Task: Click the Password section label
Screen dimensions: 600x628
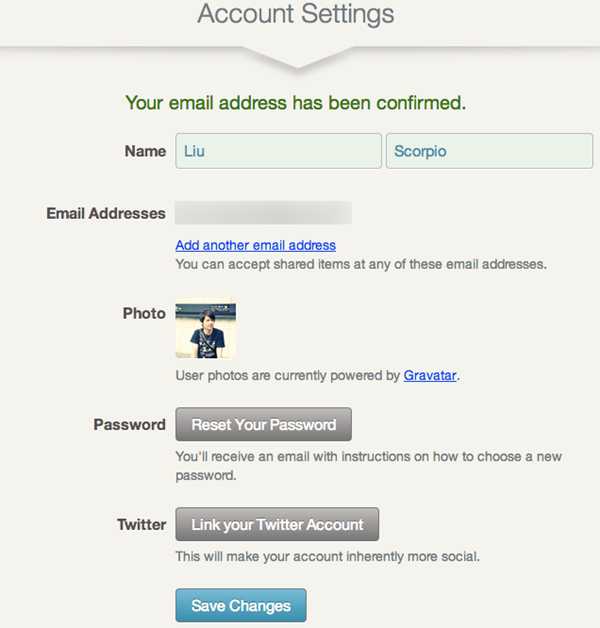Action: click(129, 424)
